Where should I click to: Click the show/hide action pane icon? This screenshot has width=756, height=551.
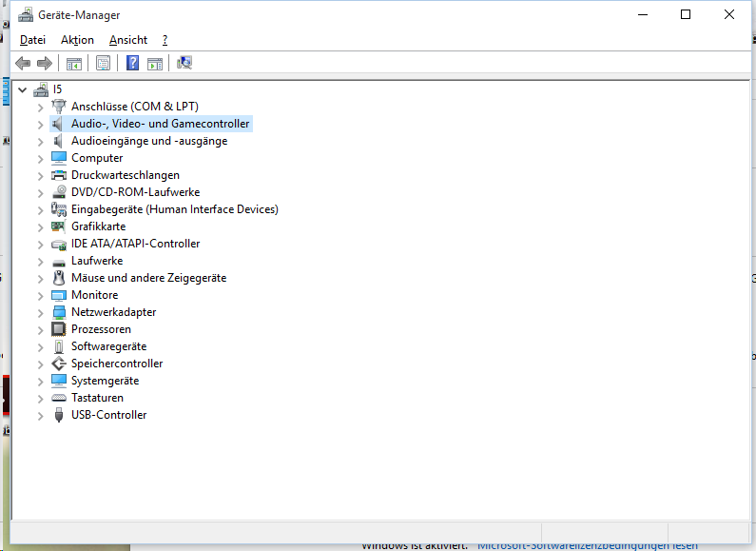pyautogui.click(x=155, y=63)
